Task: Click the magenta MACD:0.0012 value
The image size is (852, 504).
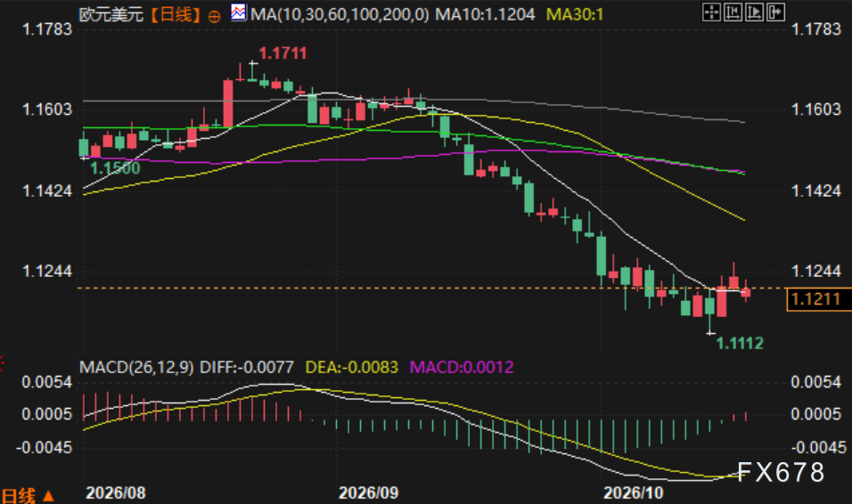Action: tap(462, 367)
